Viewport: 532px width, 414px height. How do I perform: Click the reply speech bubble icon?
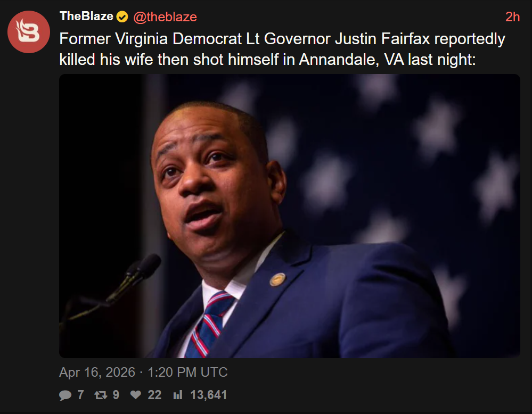coord(65,395)
